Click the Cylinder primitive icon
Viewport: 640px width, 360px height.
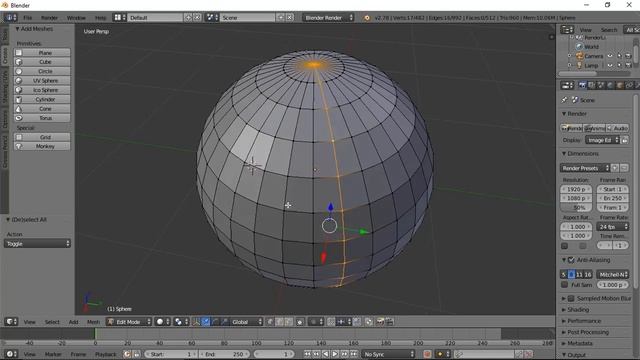tap(19, 100)
